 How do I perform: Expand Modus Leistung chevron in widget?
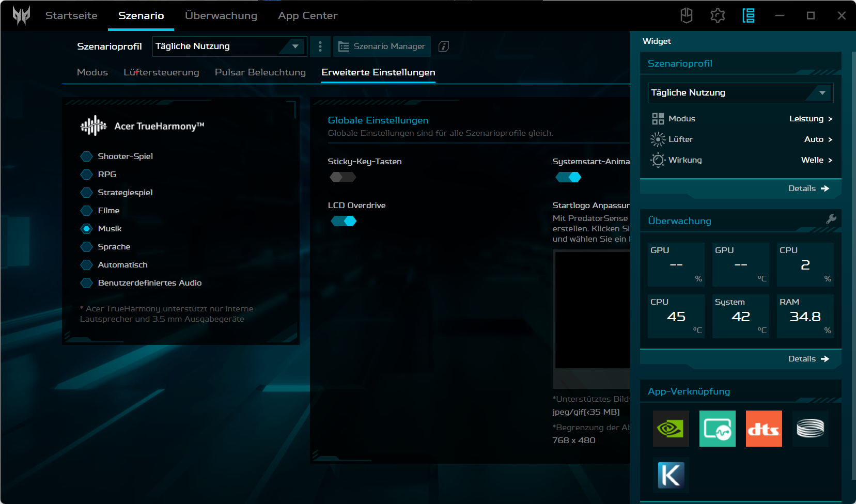[830, 119]
